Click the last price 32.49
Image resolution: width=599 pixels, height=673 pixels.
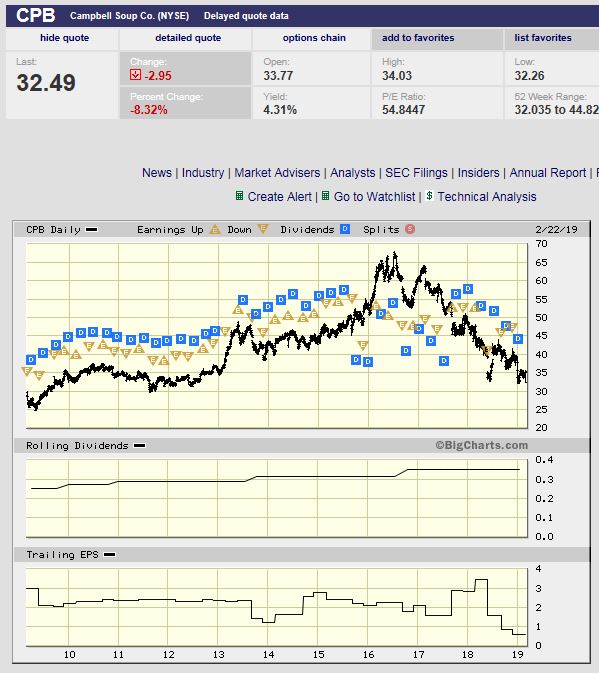46,83
